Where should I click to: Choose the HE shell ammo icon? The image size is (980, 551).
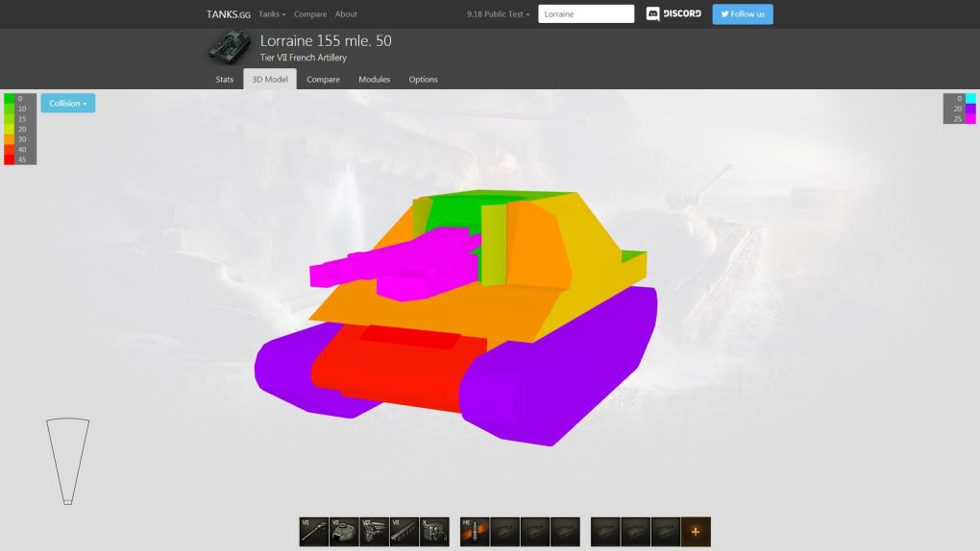475,531
